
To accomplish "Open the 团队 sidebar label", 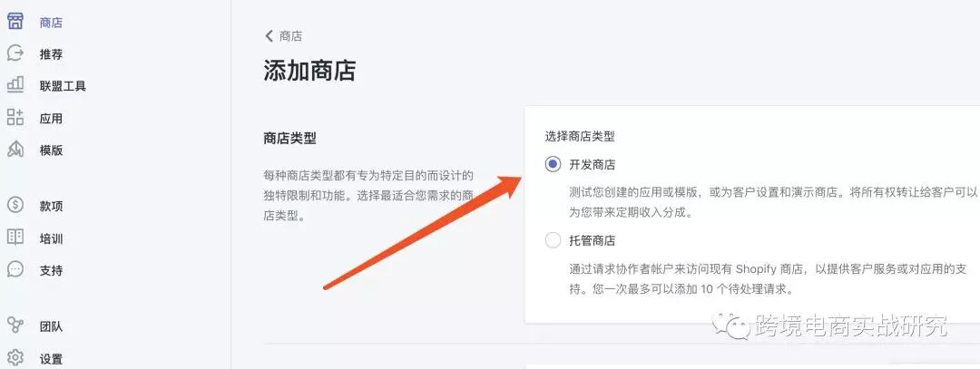I will 51,327.
